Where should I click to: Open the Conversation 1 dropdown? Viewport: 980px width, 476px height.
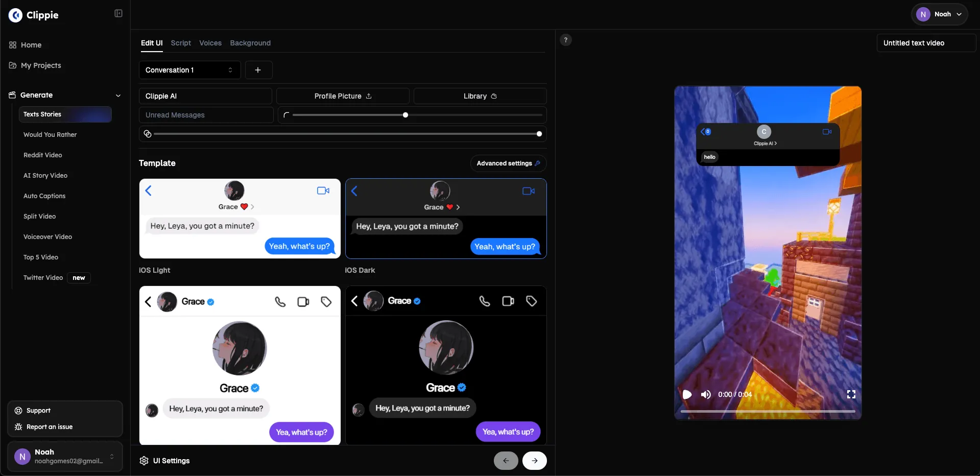(188, 70)
